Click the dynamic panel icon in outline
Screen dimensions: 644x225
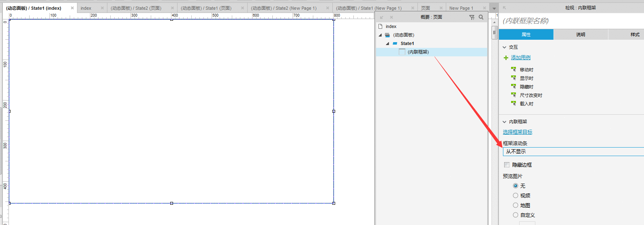point(387,35)
